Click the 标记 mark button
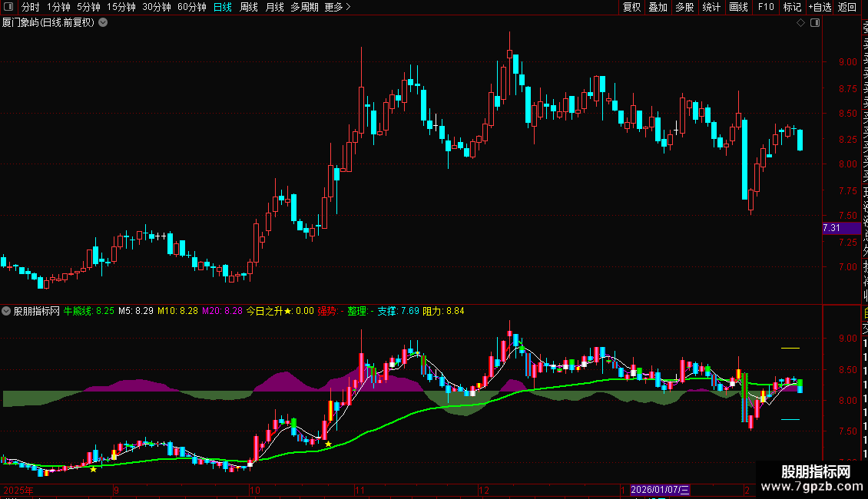This screenshot has height=499, width=868. click(x=792, y=7)
